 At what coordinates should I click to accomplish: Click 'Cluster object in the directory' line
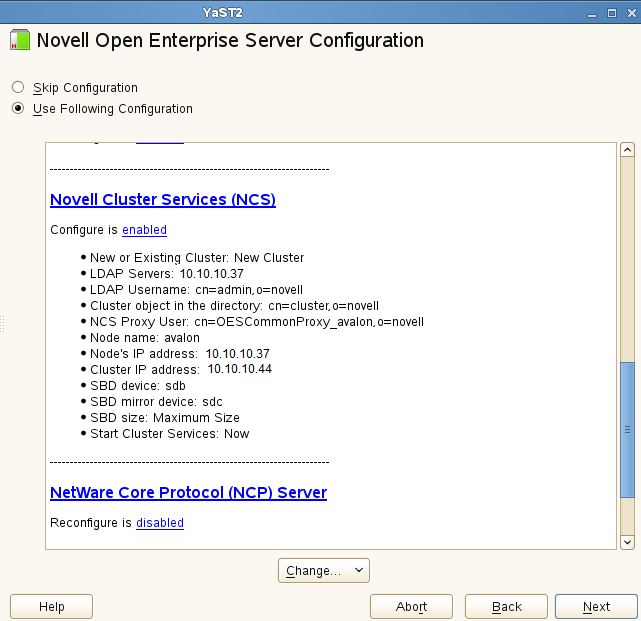coord(234,305)
